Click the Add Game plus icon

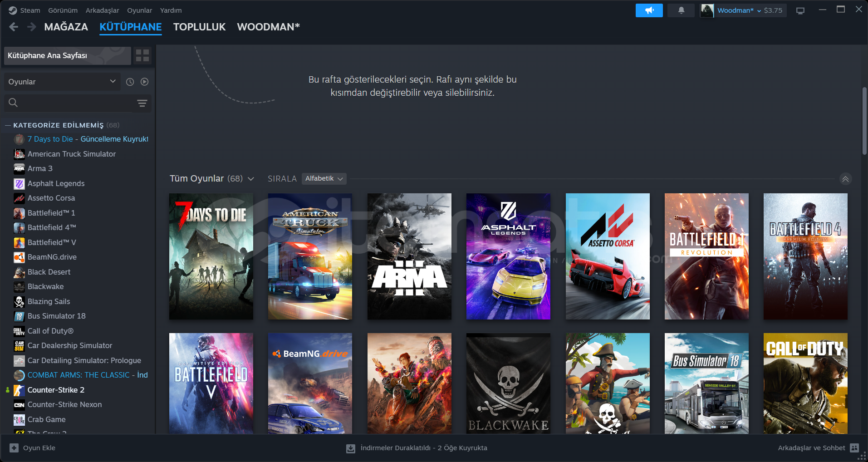14,448
